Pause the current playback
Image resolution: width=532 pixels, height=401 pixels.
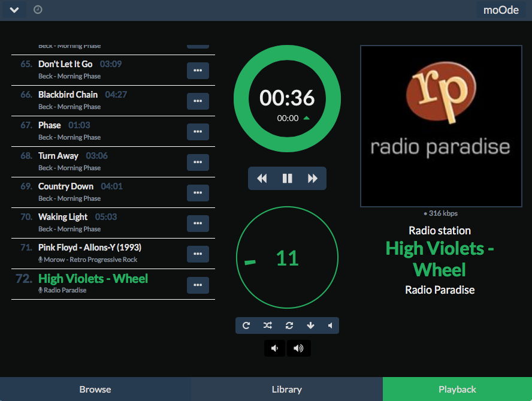click(x=287, y=178)
